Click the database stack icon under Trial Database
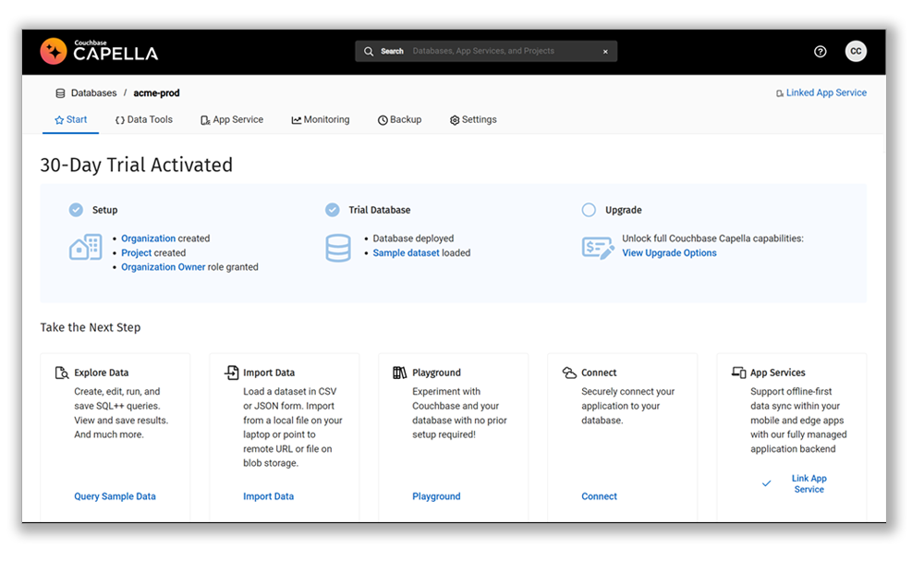Viewport: 924px width, 562px height. click(x=338, y=247)
